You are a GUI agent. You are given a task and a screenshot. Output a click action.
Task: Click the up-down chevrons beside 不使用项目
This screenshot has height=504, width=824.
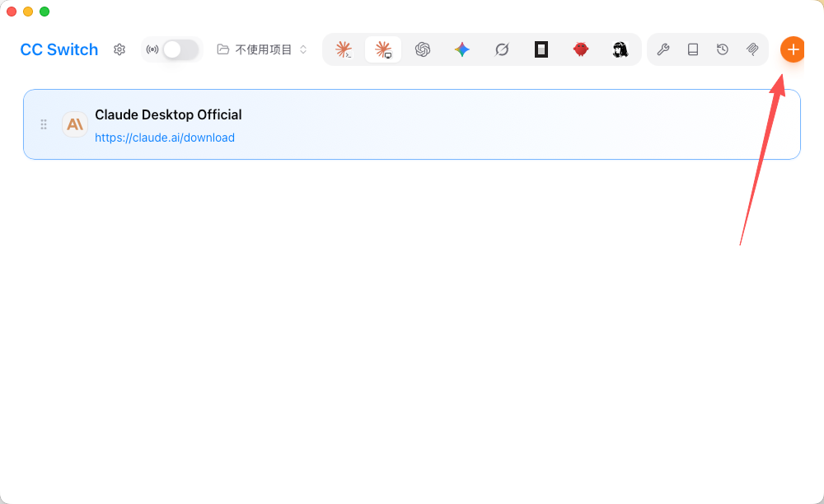303,49
